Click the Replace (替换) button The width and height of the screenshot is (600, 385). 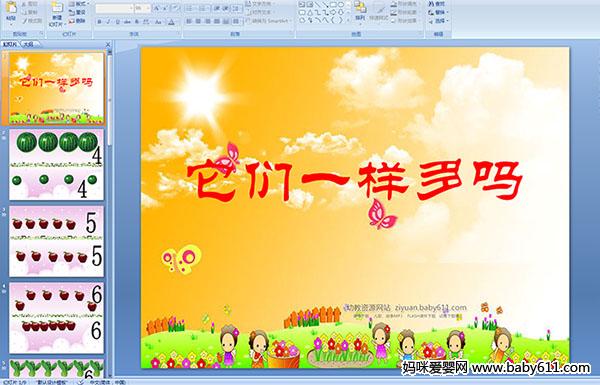pos(437,12)
